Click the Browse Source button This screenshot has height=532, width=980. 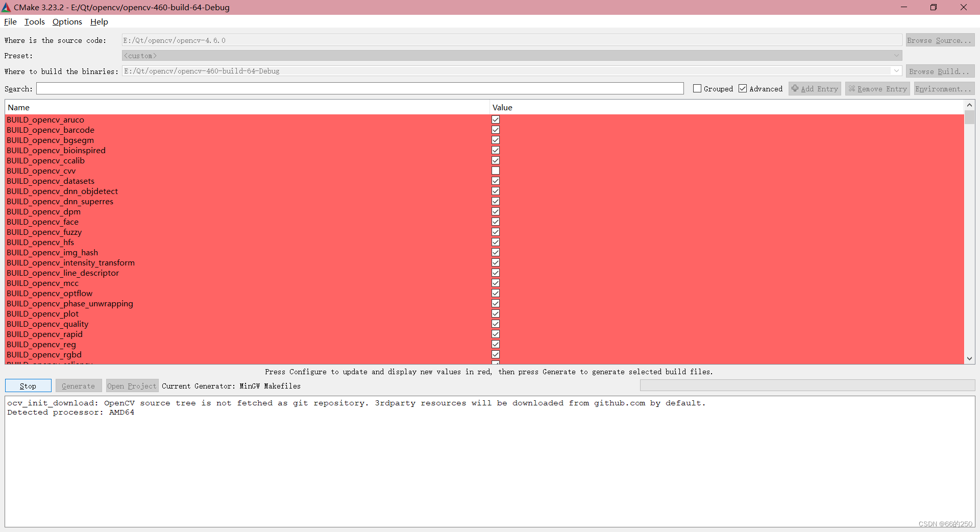pos(940,40)
